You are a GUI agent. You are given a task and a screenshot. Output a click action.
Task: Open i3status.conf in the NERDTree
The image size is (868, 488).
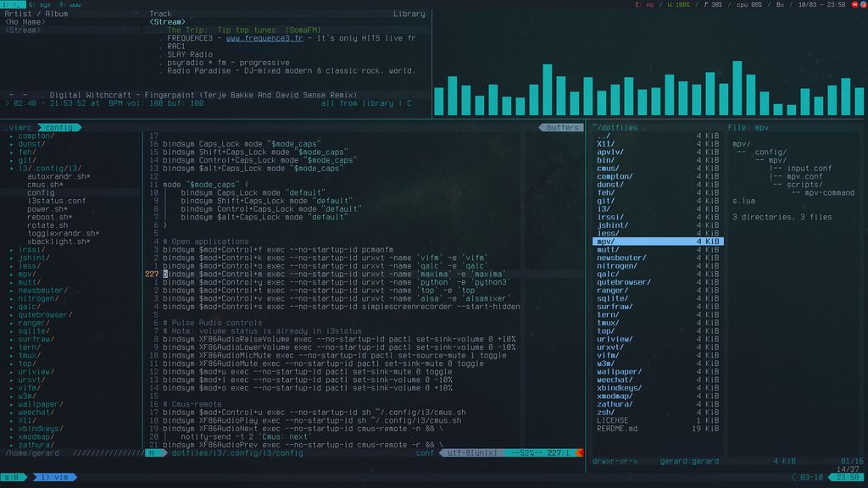click(x=57, y=201)
